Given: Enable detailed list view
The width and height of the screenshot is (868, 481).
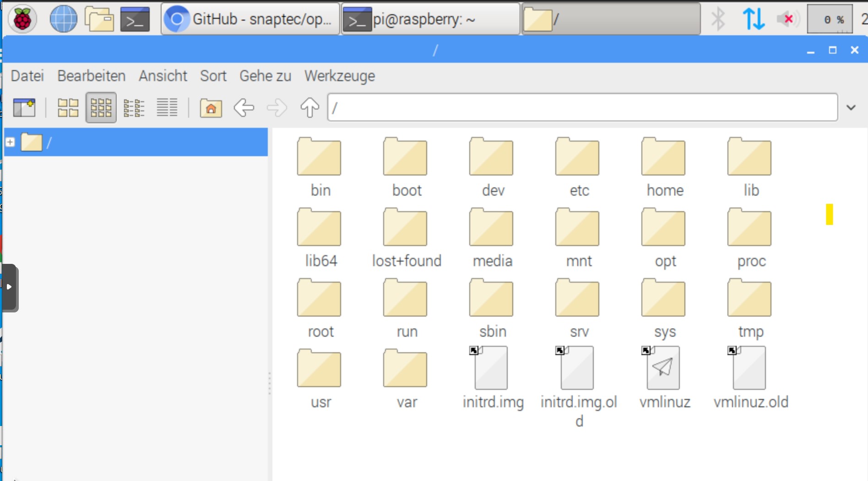Looking at the screenshot, I should coord(167,108).
